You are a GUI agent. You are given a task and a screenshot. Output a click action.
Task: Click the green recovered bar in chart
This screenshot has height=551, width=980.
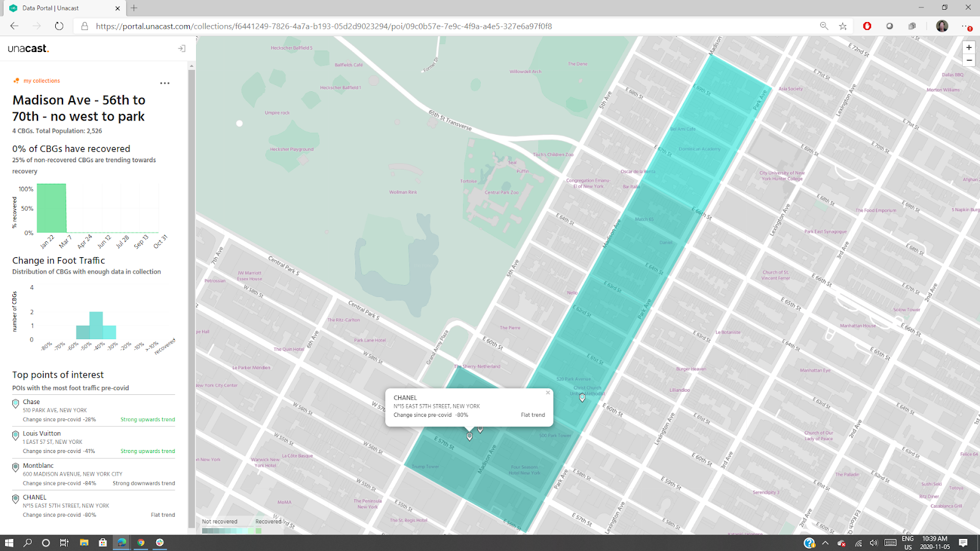(51, 208)
